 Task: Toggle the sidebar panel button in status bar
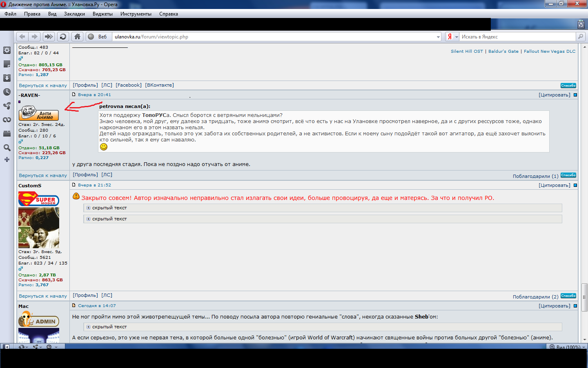tap(6, 346)
